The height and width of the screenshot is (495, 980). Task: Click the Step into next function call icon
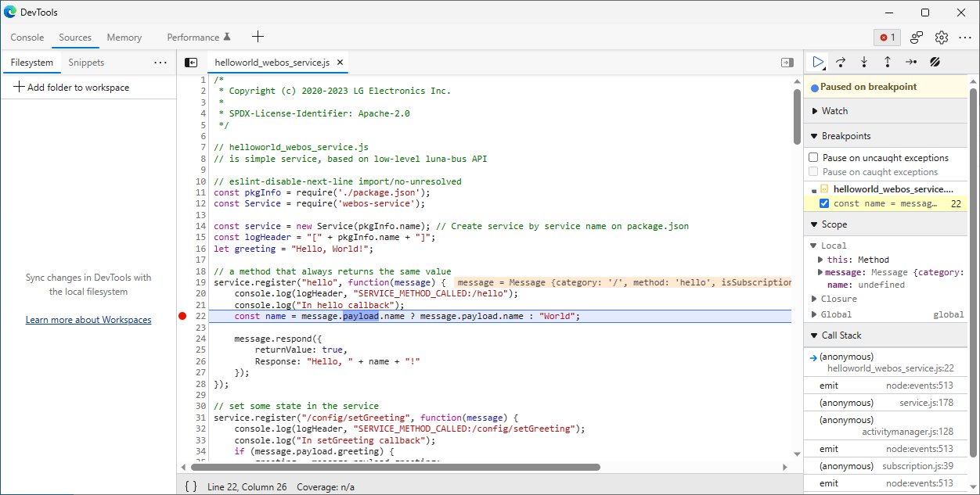point(864,62)
